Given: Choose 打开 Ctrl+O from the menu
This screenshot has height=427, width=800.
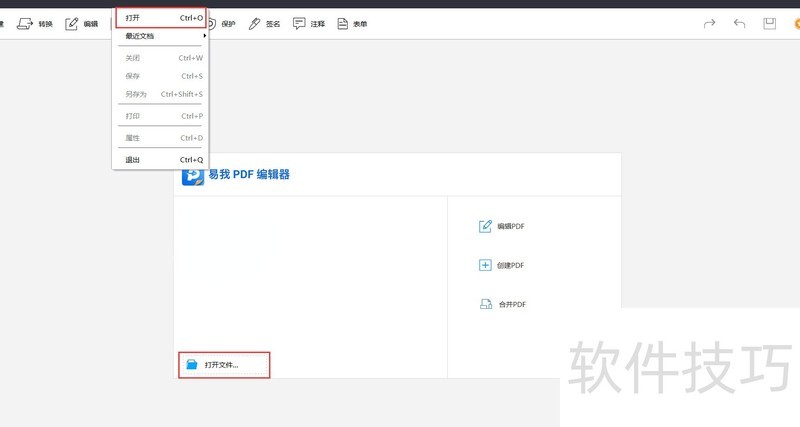Looking at the screenshot, I should [161, 18].
